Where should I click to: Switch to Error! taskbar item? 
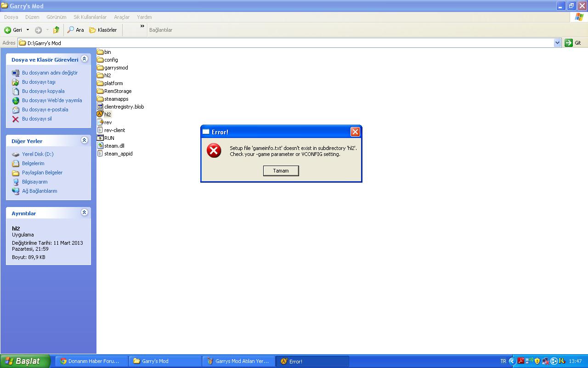pos(311,361)
